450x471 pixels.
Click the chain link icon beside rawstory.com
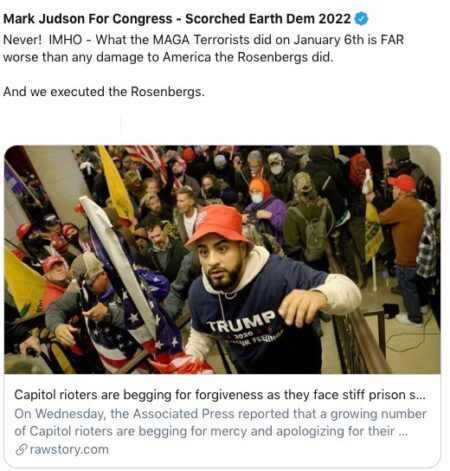point(21,450)
